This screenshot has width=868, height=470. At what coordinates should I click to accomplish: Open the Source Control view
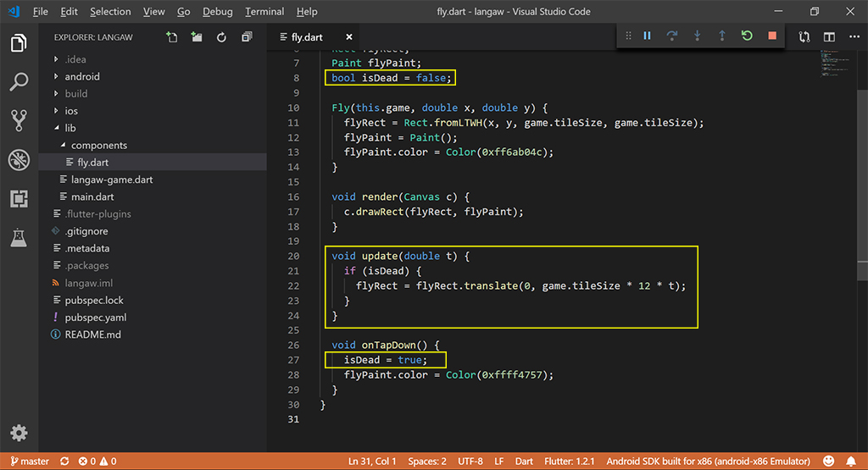coord(19,120)
